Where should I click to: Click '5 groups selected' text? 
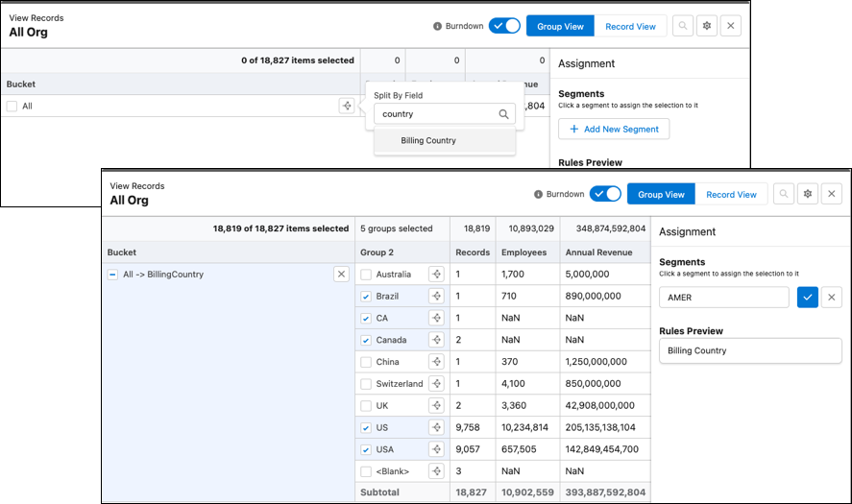tap(396, 228)
